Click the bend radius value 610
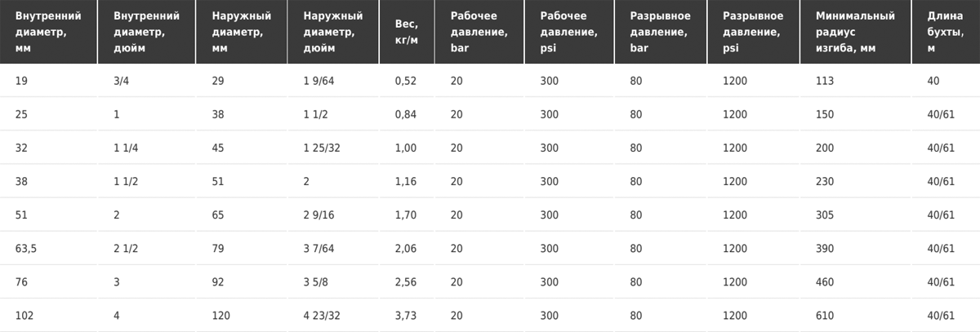980x332 pixels. click(x=825, y=315)
